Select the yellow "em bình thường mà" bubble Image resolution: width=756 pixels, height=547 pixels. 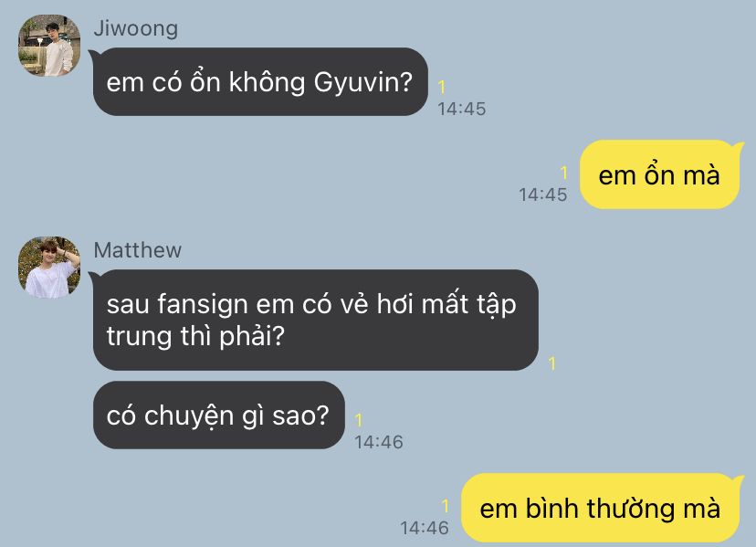click(600, 508)
